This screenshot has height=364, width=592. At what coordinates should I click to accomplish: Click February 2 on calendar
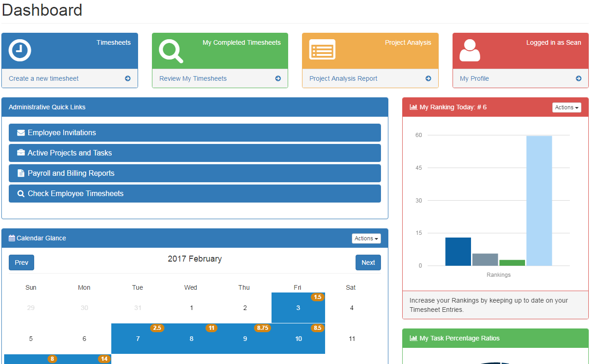point(245,308)
